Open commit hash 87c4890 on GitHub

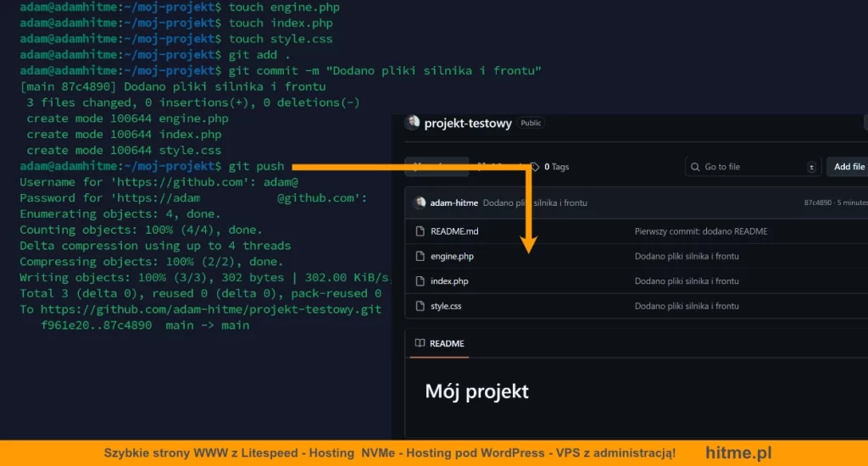click(x=818, y=202)
